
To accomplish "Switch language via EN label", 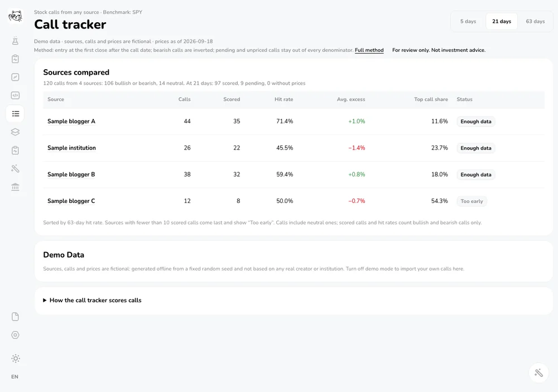I will 15,377.
